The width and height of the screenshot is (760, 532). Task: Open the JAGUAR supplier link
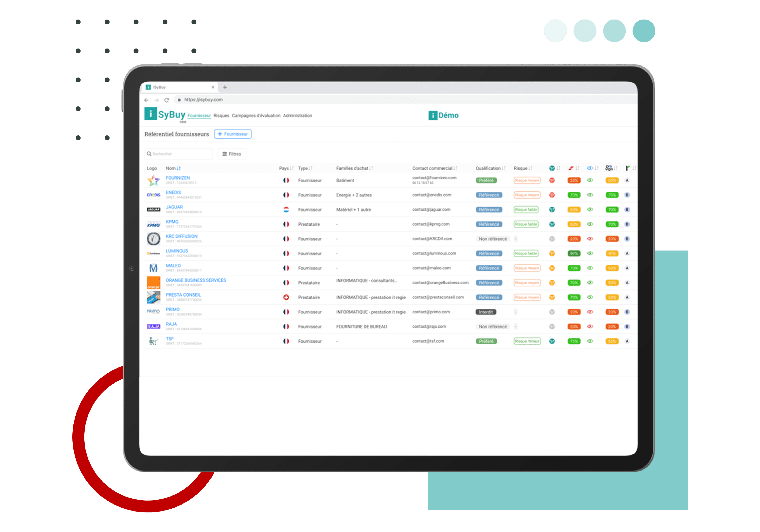click(174, 207)
